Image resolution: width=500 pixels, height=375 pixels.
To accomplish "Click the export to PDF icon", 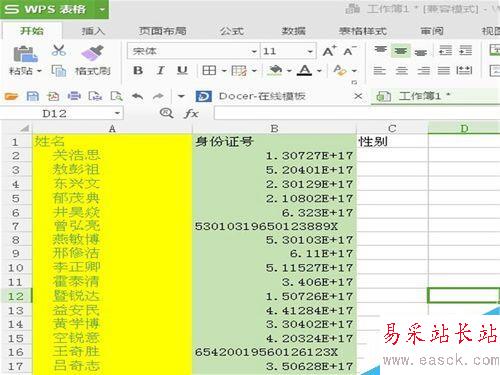I will 53,96.
